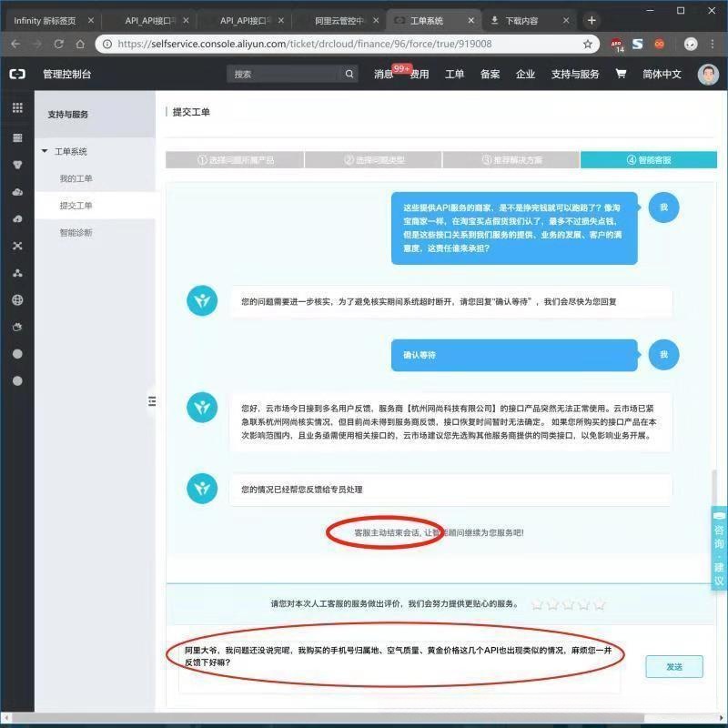The height and width of the screenshot is (728, 728).
Task: Open the products grid icon in sidebar
Action: click(17, 107)
